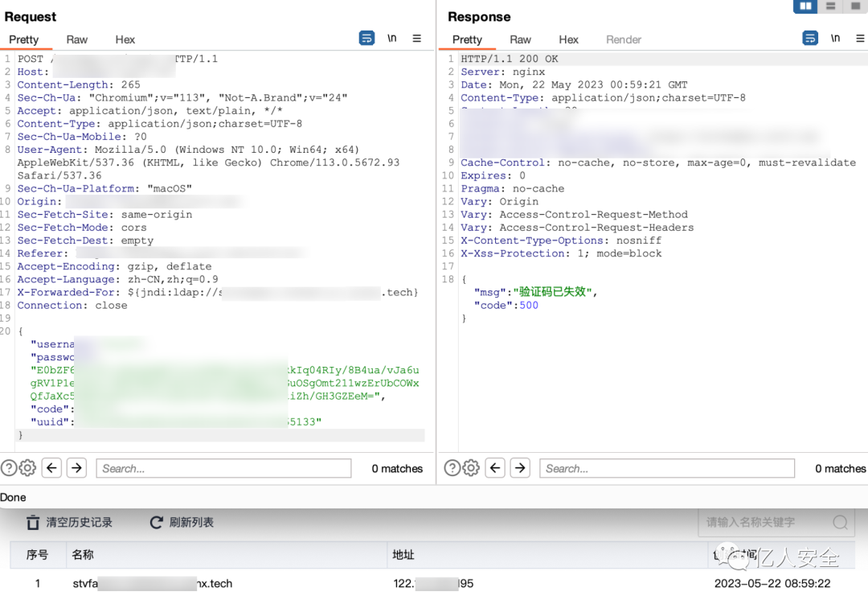The image size is (868, 596).
Task: Click the Pragma: no-cache response header
Action: click(x=513, y=188)
